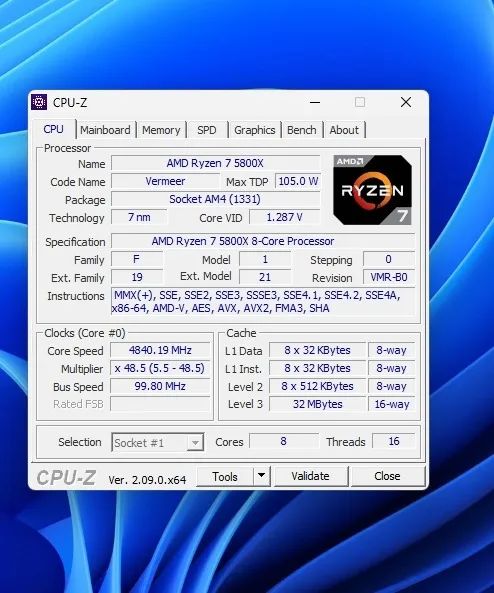Click the Level 3 16-way value
The height and width of the screenshot is (593, 494).
click(x=391, y=404)
